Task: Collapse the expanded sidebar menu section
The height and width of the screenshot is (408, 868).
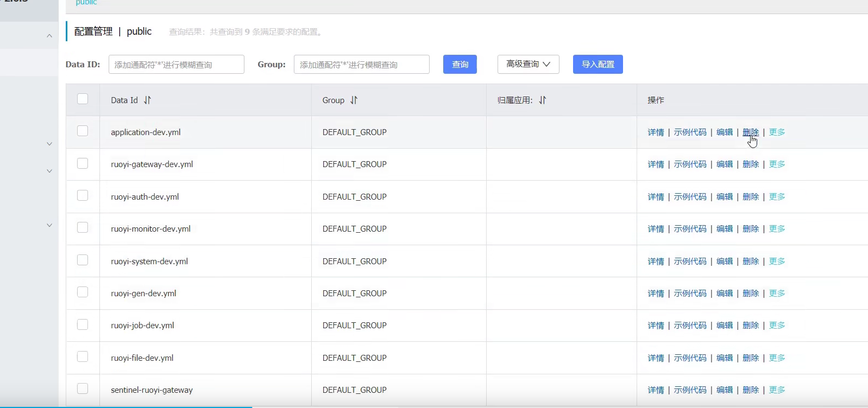Action: [x=49, y=36]
